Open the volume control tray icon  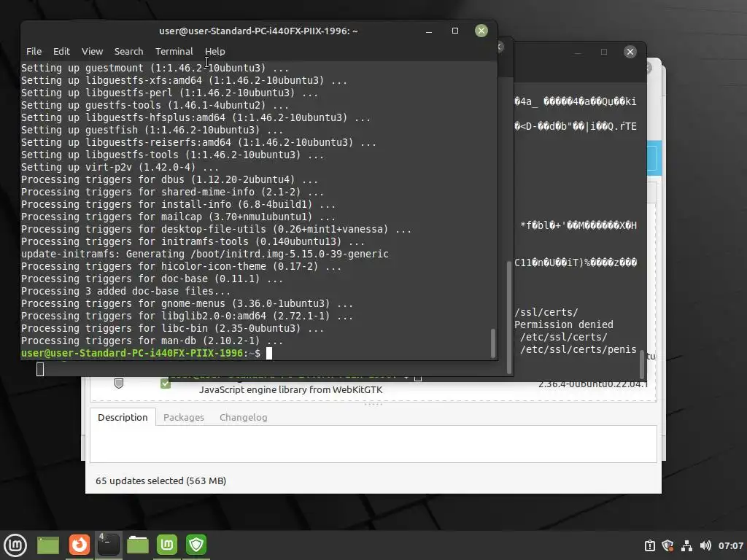[705, 545]
